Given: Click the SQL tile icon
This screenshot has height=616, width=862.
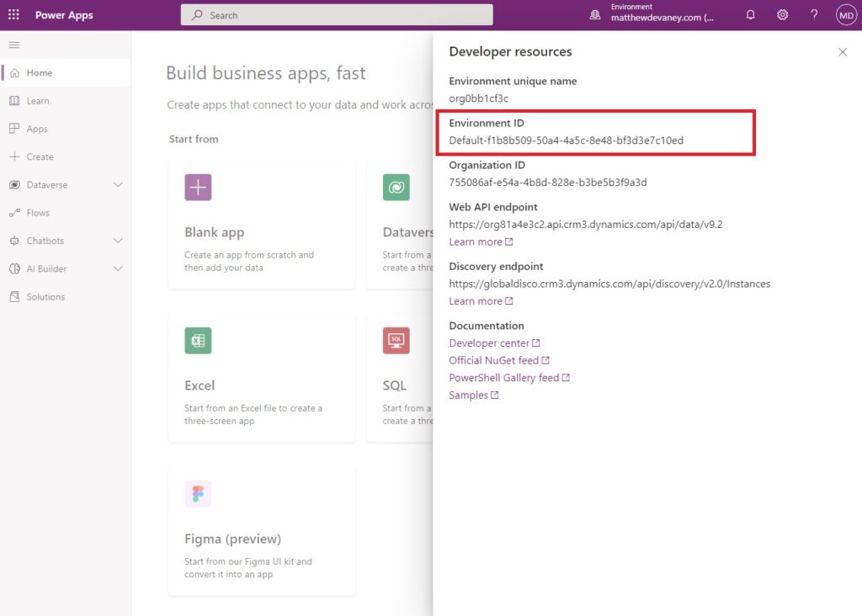Looking at the screenshot, I should [x=396, y=341].
